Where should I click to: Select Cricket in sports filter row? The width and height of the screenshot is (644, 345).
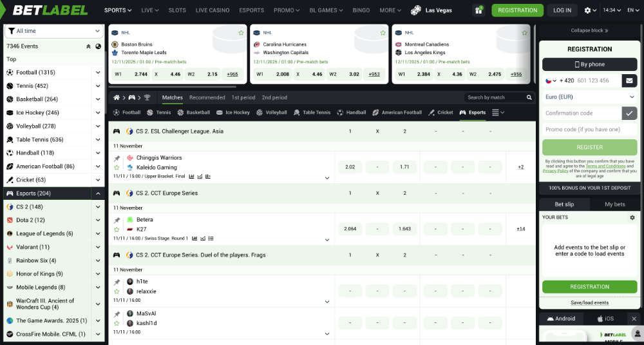click(x=440, y=112)
